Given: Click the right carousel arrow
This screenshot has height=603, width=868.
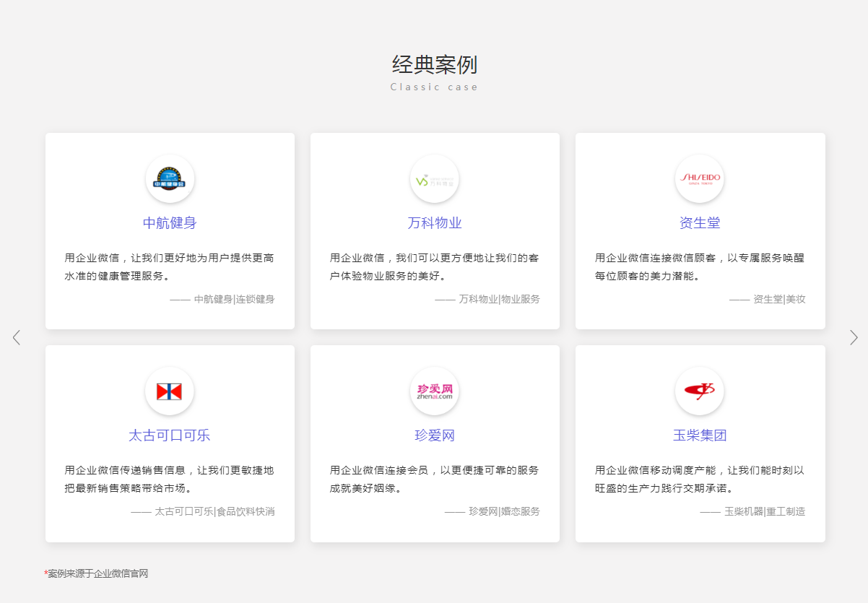Looking at the screenshot, I should [x=854, y=337].
